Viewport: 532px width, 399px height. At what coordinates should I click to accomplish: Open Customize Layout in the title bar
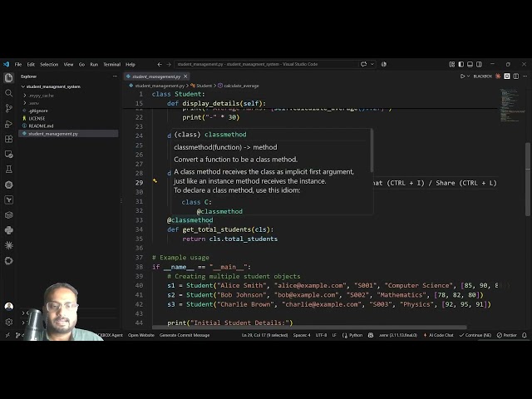pos(452,64)
